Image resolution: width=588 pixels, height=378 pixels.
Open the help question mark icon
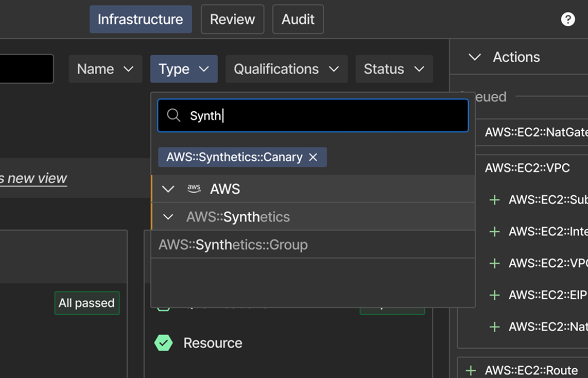[x=568, y=19]
